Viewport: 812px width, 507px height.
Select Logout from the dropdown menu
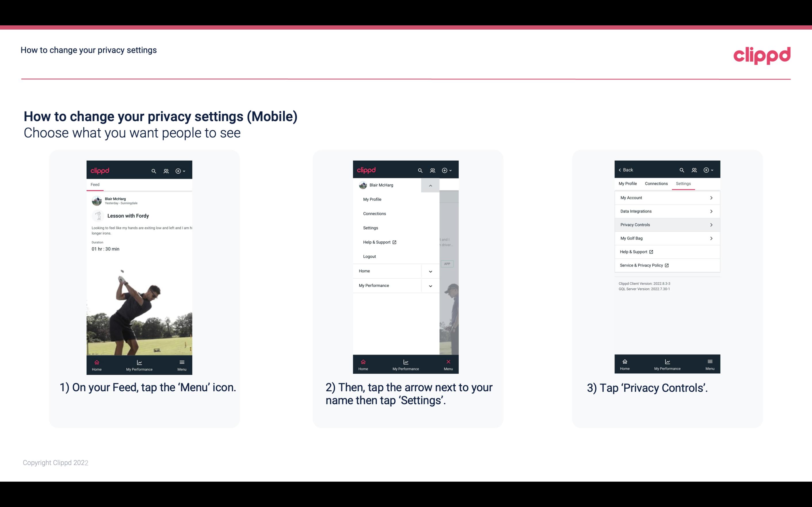(369, 256)
